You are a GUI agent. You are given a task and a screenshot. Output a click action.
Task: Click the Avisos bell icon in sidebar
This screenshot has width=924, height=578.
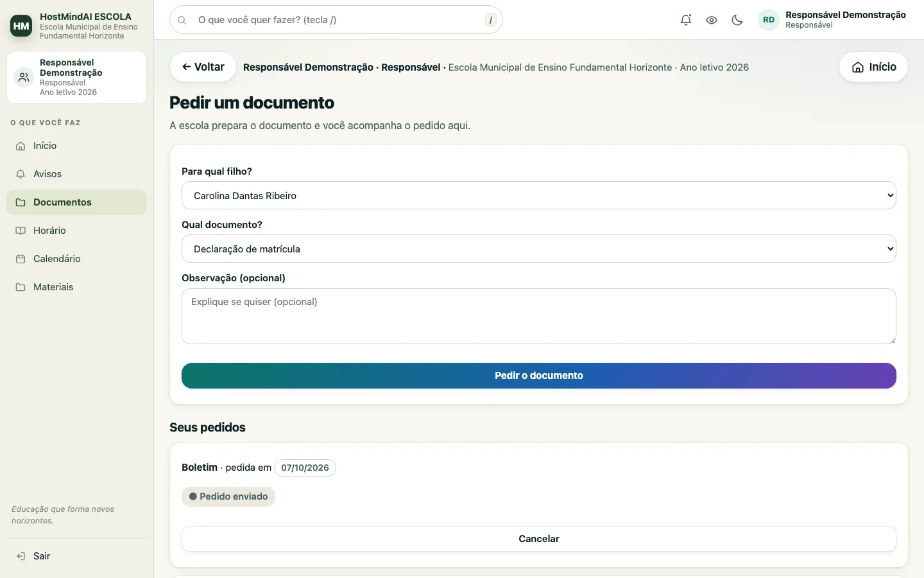point(21,174)
